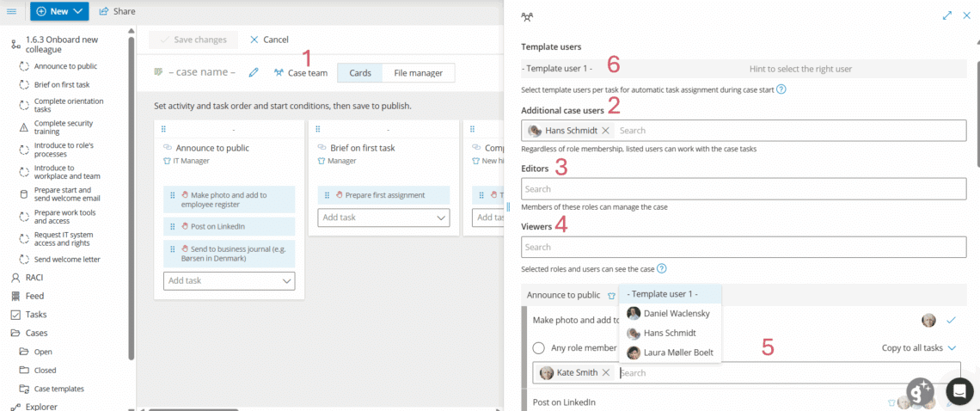Viewport: 980px width, 411px height.
Task: Click the Editors search field
Action: coord(743,189)
